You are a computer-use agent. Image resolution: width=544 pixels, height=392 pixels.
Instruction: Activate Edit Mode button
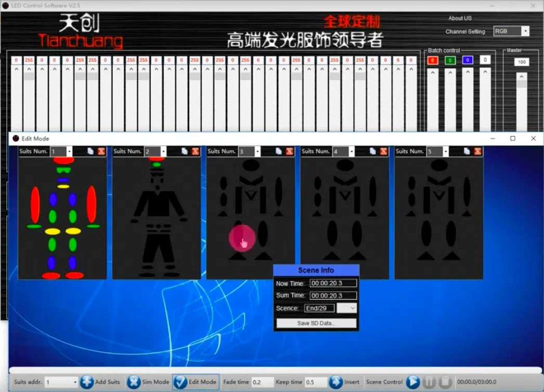point(196,382)
